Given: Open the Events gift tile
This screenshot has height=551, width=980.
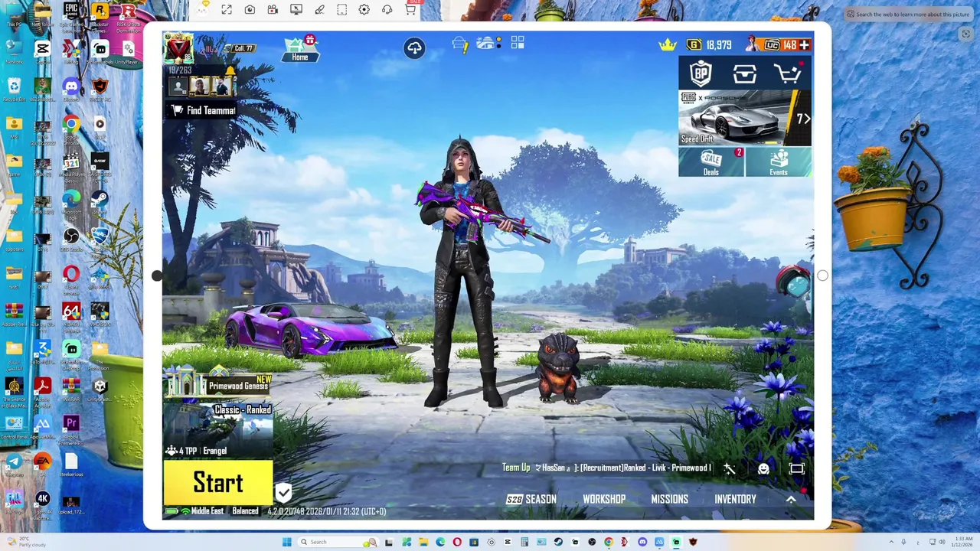Looking at the screenshot, I should pyautogui.click(x=779, y=162).
